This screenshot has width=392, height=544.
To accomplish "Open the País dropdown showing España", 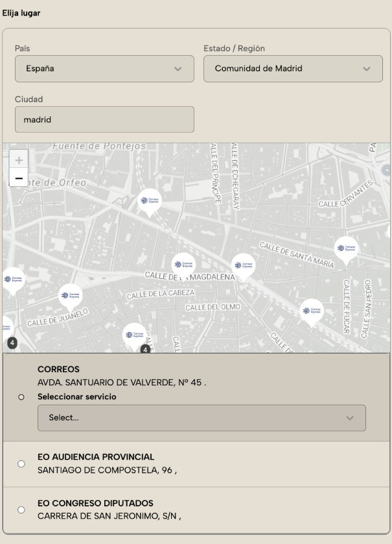I will coord(104,69).
